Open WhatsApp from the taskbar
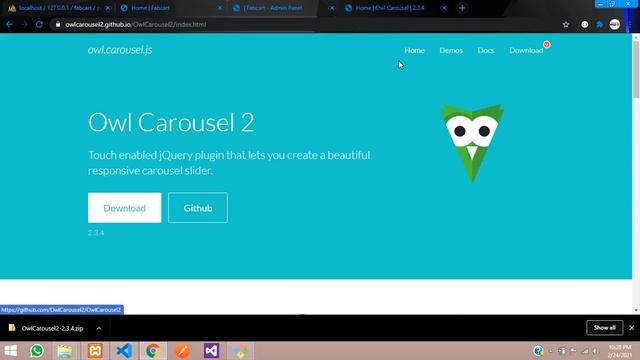 tap(37, 351)
